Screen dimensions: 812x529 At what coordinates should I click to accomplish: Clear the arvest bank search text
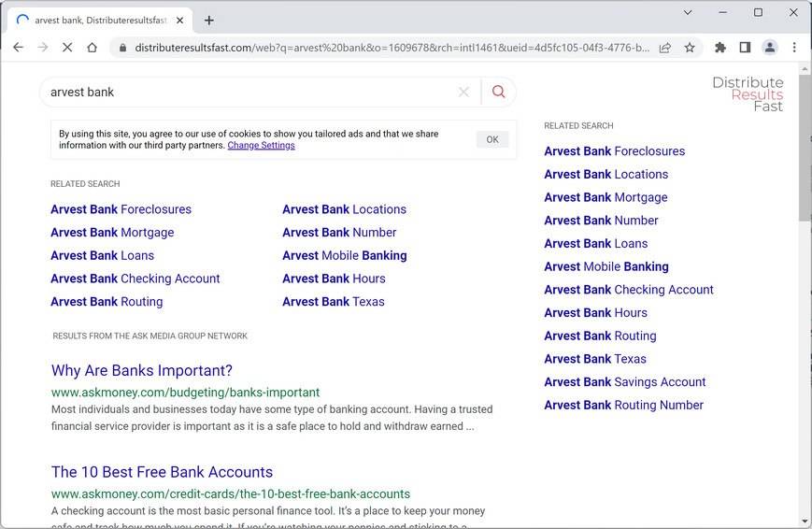pyautogui.click(x=463, y=92)
